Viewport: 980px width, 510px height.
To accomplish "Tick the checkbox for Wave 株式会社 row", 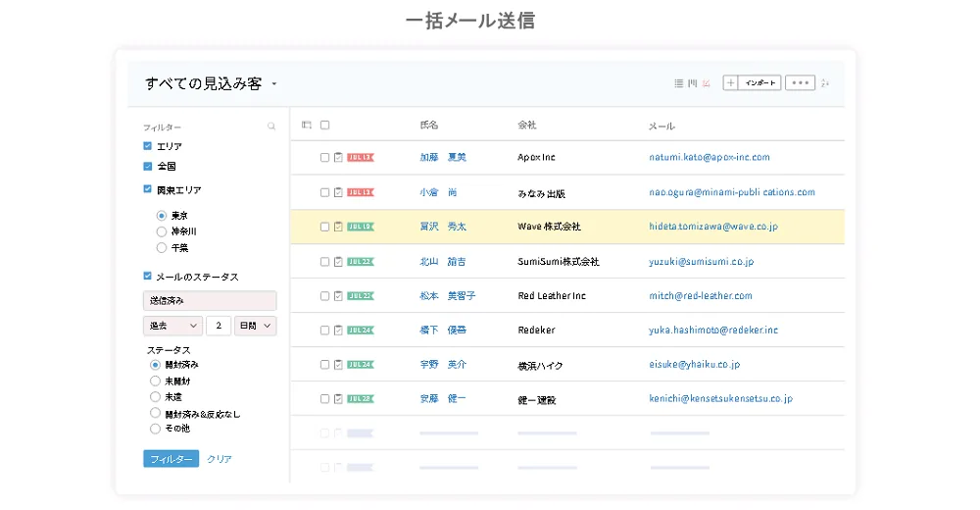I will (325, 227).
